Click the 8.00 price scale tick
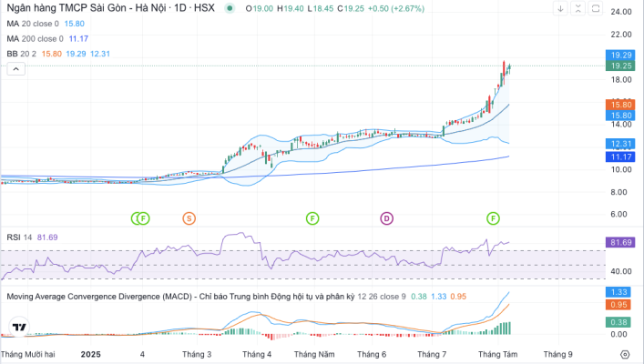The image size is (644, 364). (618, 192)
